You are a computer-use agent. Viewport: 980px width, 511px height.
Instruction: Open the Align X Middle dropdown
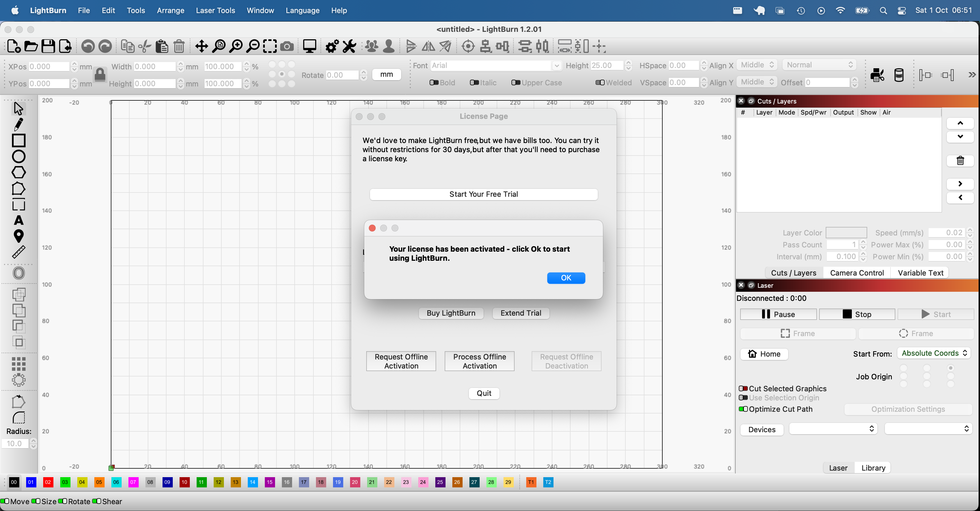(x=756, y=65)
